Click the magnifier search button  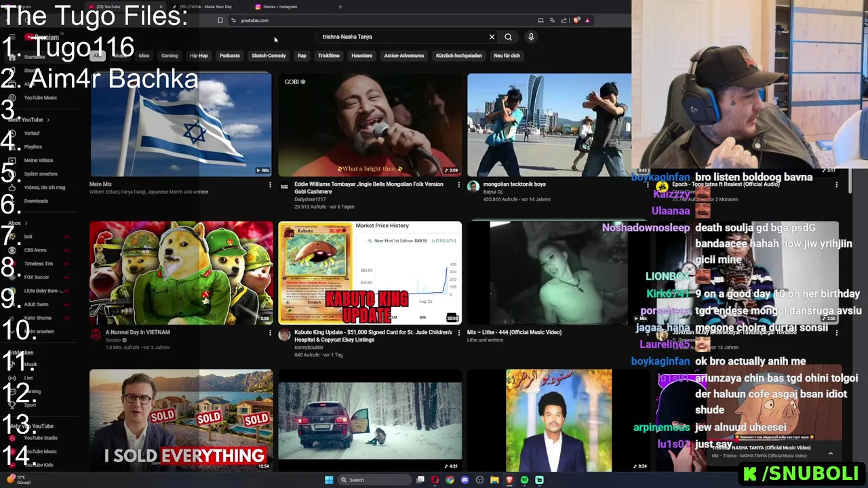tap(508, 37)
